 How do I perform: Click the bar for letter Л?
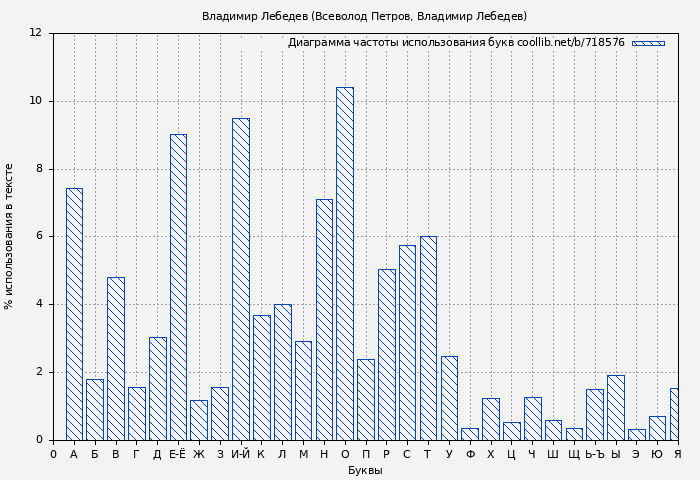pos(282,372)
